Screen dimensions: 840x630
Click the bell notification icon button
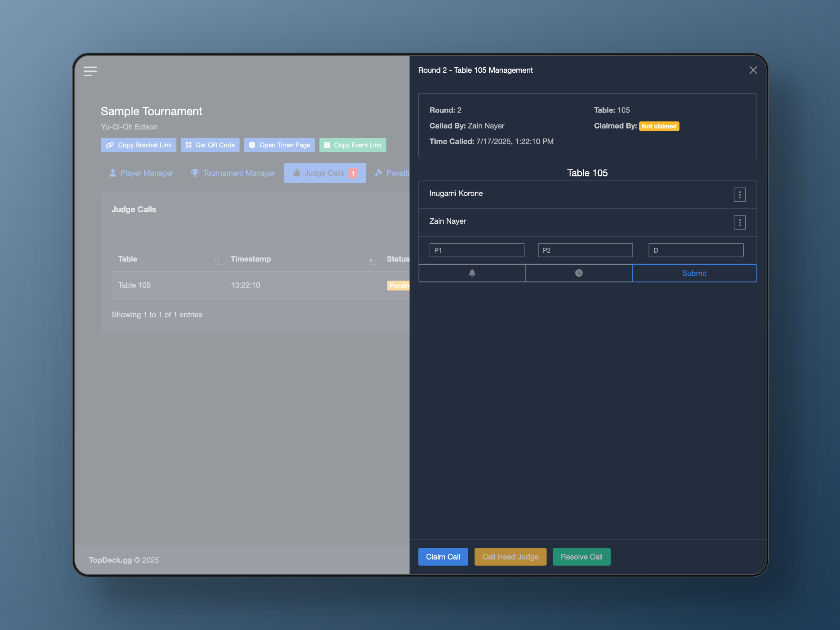(x=472, y=273)
